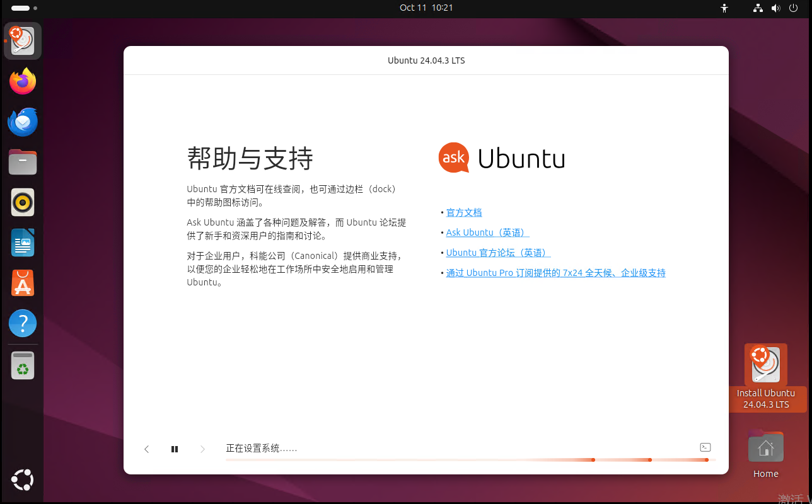Show applications via Ubuntu logo button

pos(23,480)
